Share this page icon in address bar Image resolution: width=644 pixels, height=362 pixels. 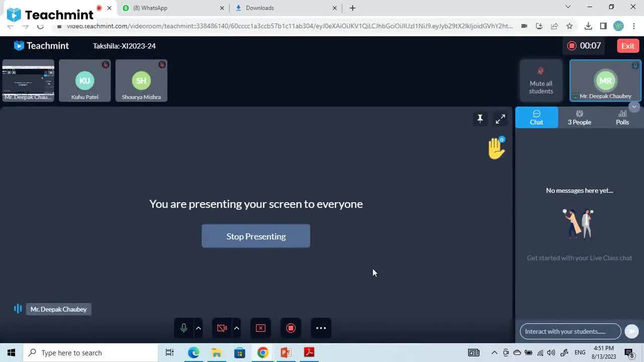coord(554,26)
